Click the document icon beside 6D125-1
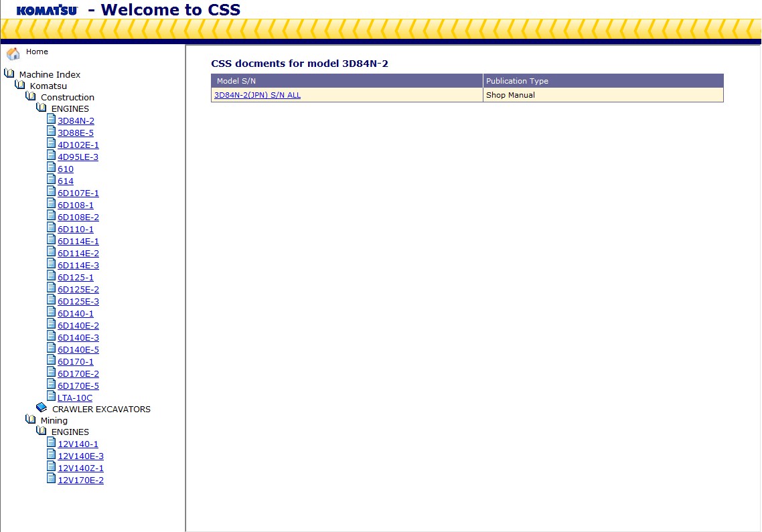This screenshot has height=532, width=762. [51, 276]
